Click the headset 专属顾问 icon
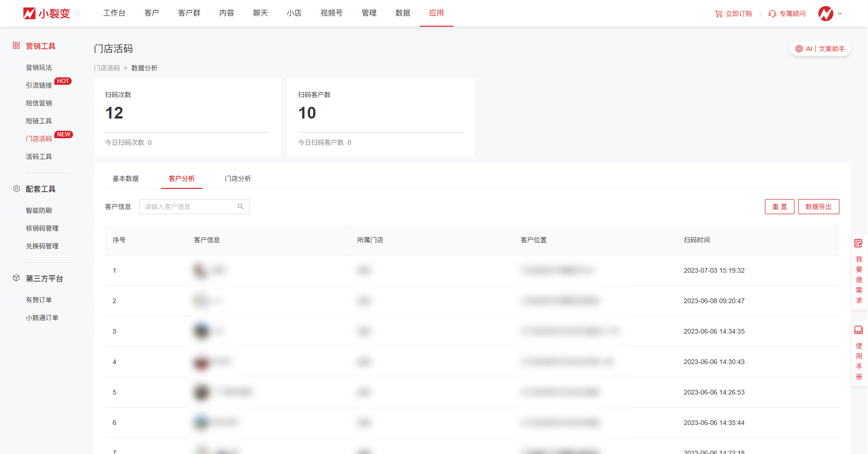Screen dimensions: 868x454 (x=772, y=14)
